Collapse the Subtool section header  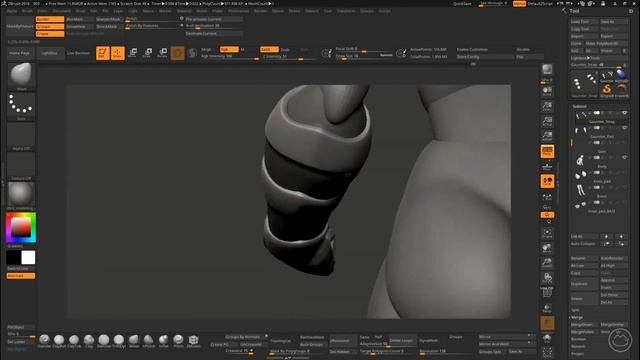[579, 106]
